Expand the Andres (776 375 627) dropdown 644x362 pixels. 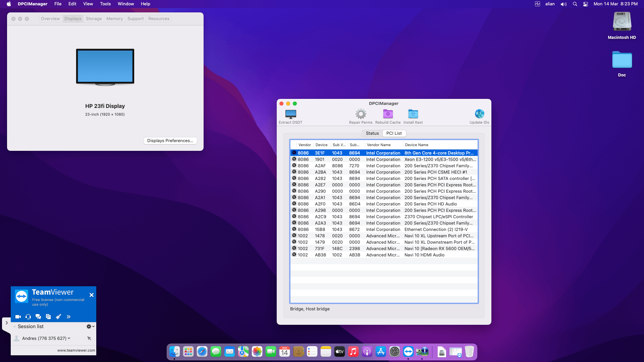tap(69, 338)
